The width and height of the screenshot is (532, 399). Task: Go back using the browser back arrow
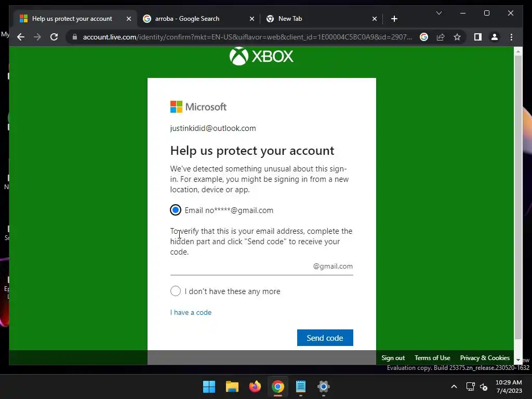coord(21,37)
